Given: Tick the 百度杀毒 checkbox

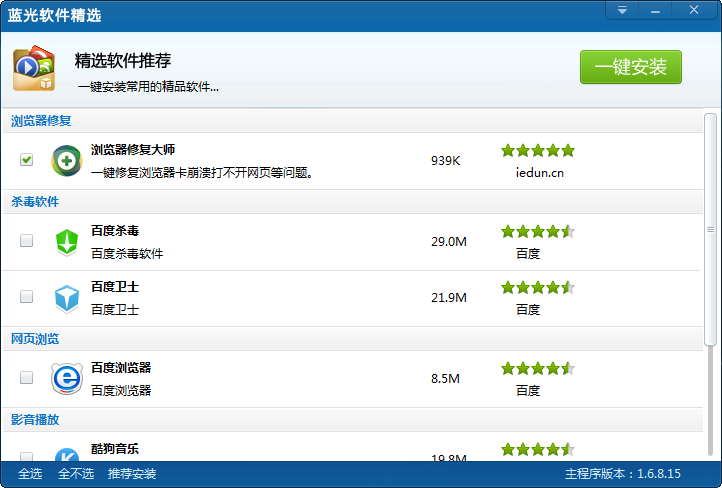Looking at the screenshot, I should 27,240.
